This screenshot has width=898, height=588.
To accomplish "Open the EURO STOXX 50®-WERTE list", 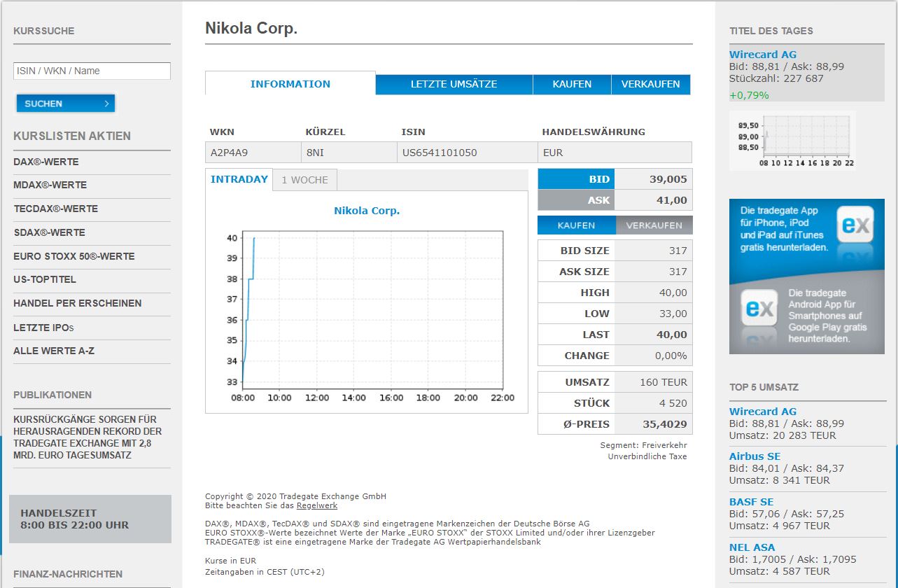I will coord(74,256).
